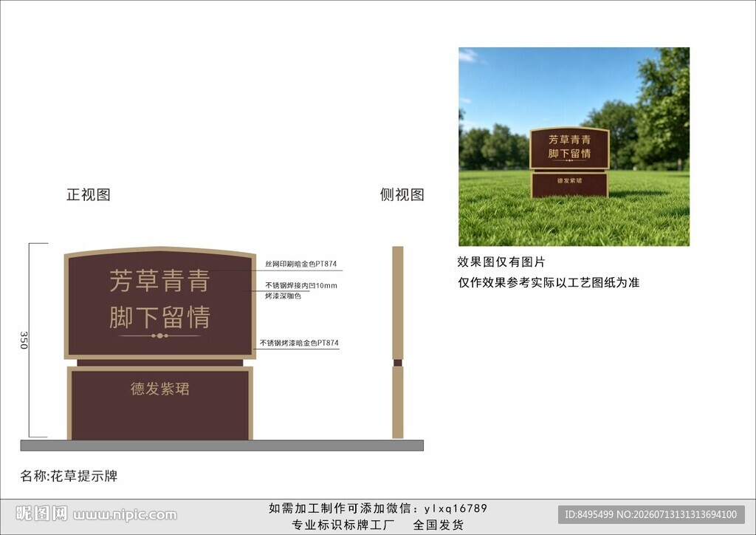Viewport: 756px width, 535px height.
Task: Select the WeChat contact text ylxq16789
Action: (456, 508)
